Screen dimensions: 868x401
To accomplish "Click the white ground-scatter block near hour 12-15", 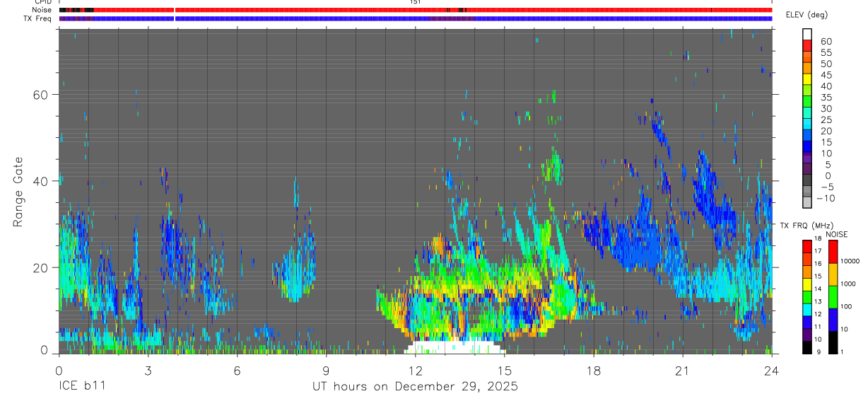I will (x=455, y=347).
